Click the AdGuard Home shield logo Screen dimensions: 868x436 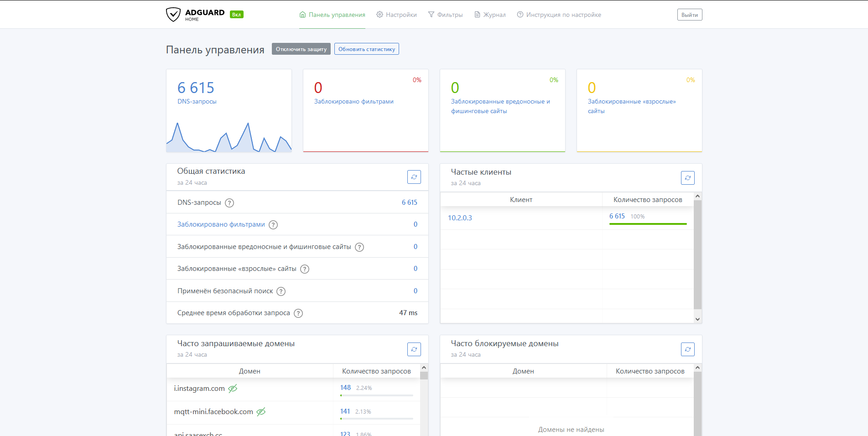pyautogui.click(x=173, y=14)
